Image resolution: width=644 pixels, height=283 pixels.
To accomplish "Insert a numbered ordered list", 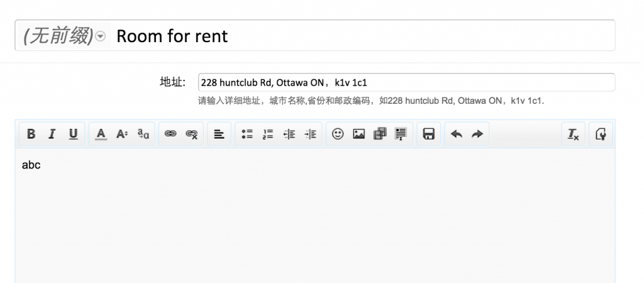I will coord(268,134).
